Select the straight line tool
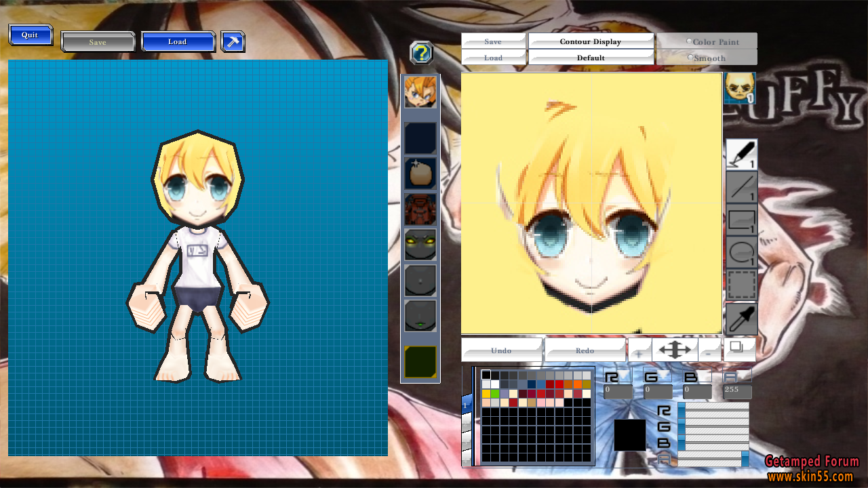Screen dimensions: 868x488 741,187
